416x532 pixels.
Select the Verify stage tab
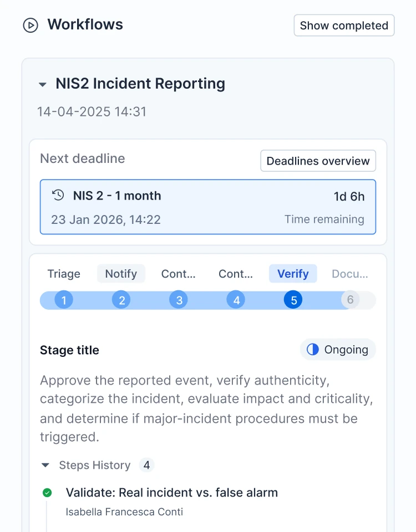click(x=293, y=274)
